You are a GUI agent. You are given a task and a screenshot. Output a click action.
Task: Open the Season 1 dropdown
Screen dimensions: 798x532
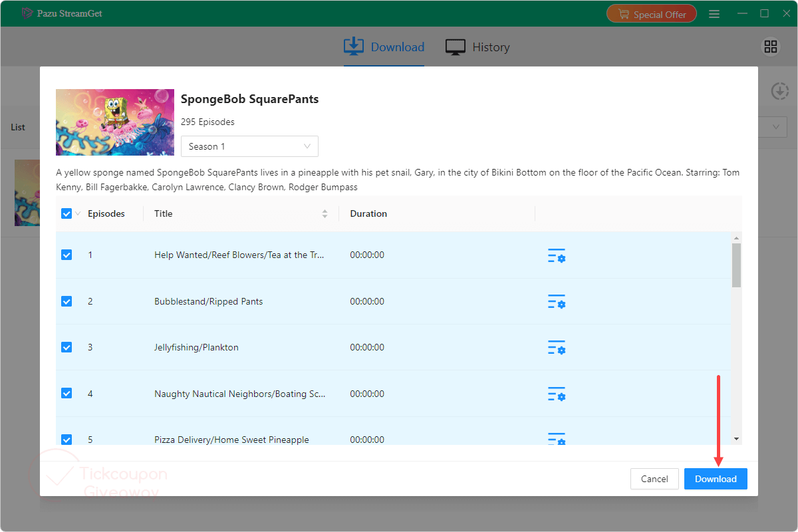point(249,146)
